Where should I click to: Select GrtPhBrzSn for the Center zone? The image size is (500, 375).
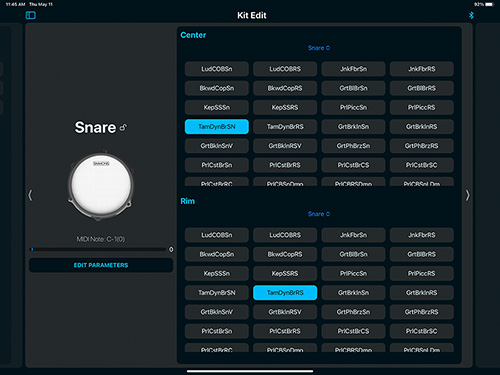(353, 146)
